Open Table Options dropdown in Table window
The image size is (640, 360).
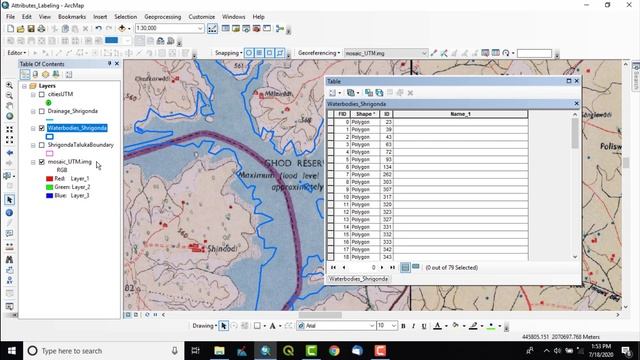click(x=335, y=93)
